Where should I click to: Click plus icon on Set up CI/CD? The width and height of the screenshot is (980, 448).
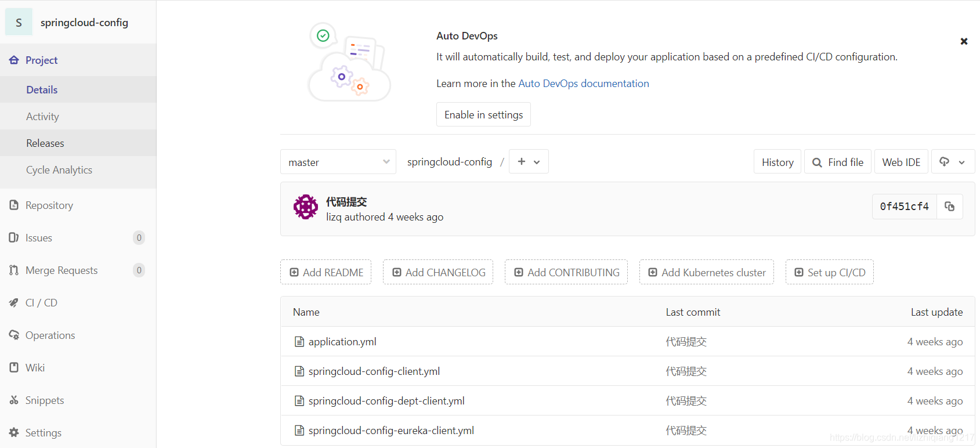[799, 272]
